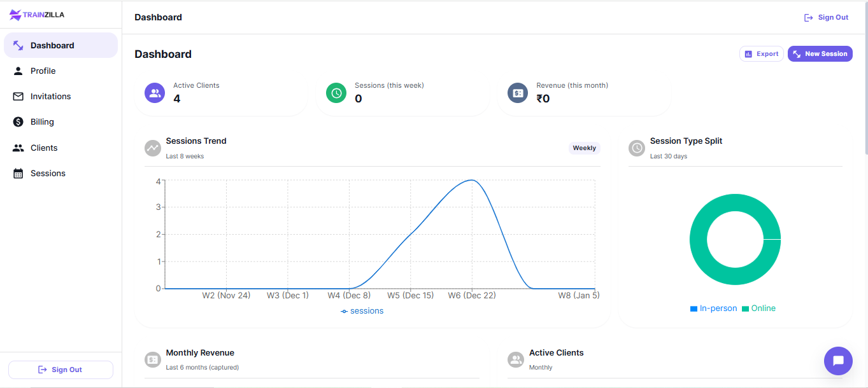Toggle the sessions series in chart legend
868x388 pixels.
click(x=362, y=310)
